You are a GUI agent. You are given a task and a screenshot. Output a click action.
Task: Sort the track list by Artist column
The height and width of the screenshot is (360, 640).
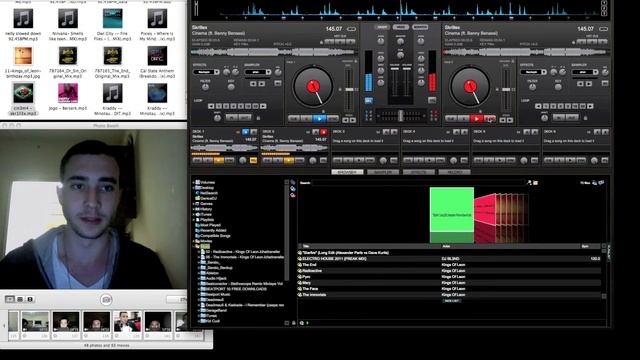tap(511, 247)
